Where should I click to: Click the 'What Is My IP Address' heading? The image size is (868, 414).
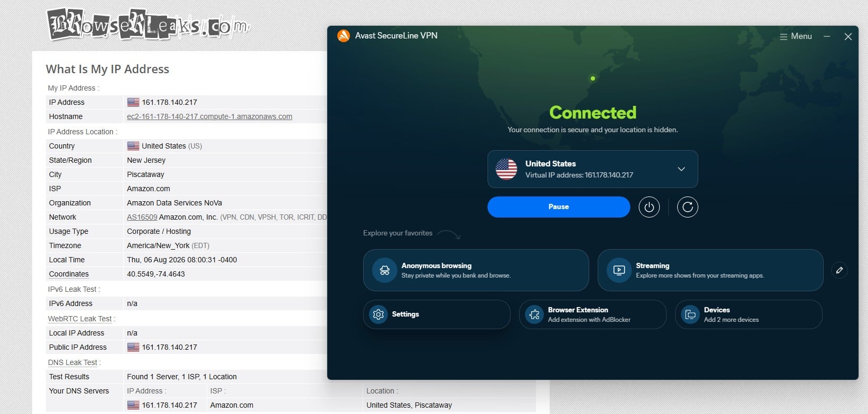click(108, 69)
